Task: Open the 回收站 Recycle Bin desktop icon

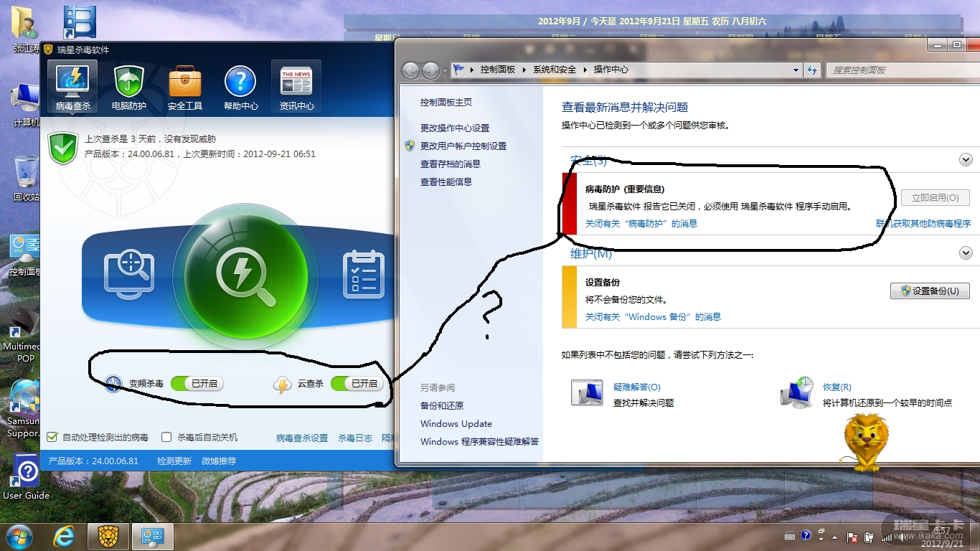Action: click(27, 179)
